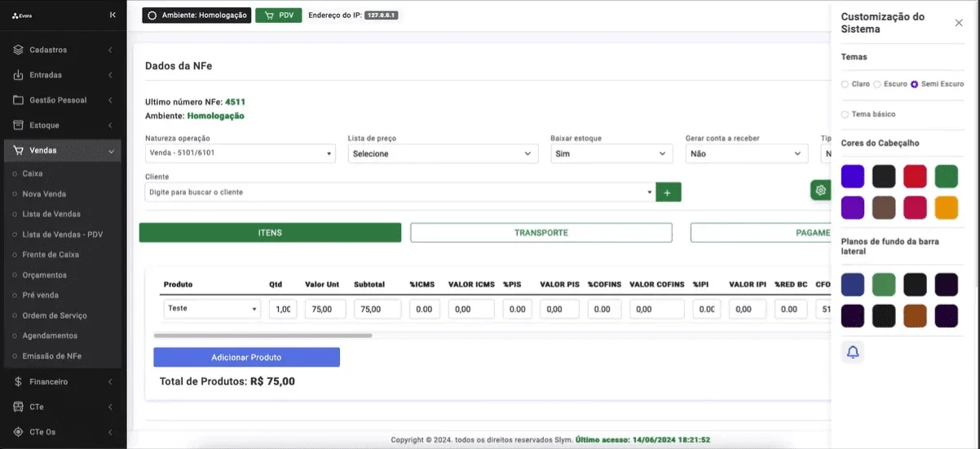Click the PDV button in header
Screen dimensions: 980x449
click(279, 15)
